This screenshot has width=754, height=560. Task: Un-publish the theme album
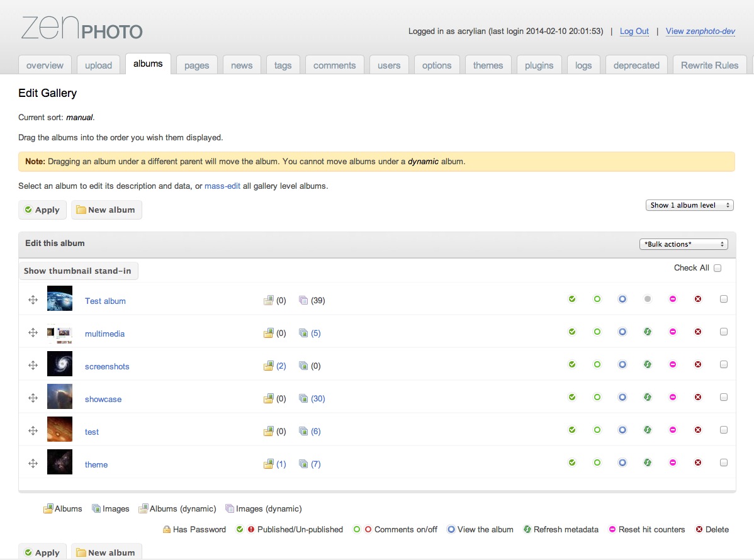[571, 462]
